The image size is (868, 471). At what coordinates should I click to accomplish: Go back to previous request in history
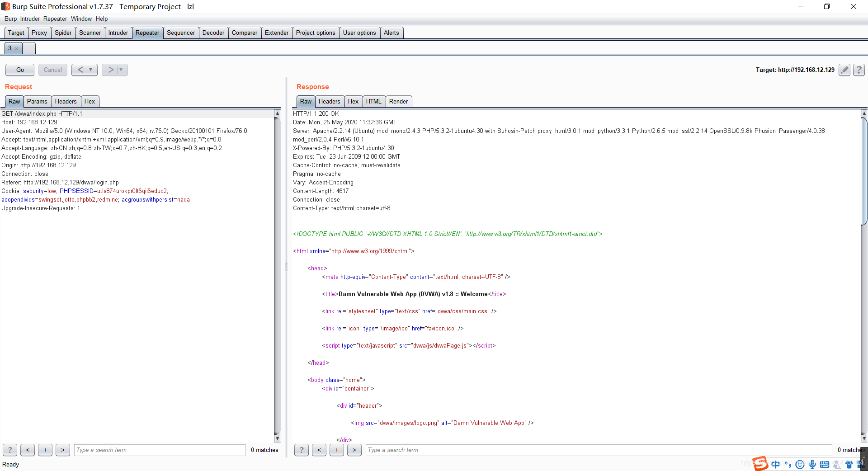[80, 70]
